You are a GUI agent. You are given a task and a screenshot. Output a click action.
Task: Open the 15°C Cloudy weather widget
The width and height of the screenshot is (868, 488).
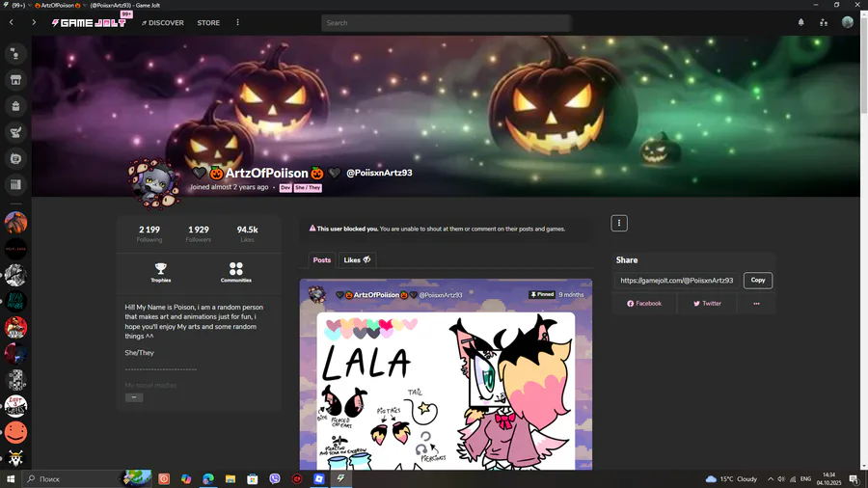[x=731, y=478]
